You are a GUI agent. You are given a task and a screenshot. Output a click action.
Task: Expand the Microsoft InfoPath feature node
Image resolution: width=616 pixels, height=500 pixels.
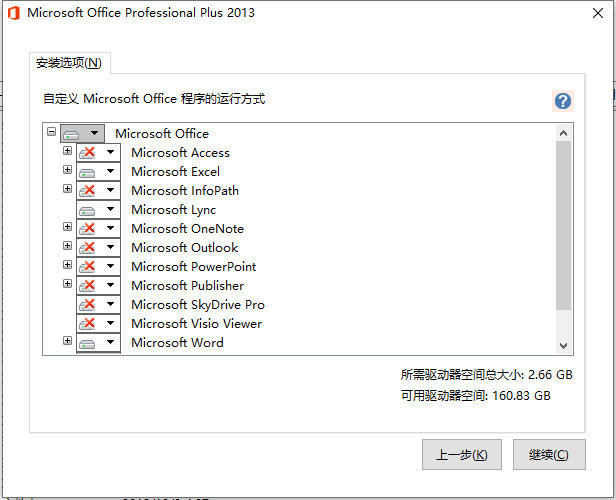(x=68, y=189)
